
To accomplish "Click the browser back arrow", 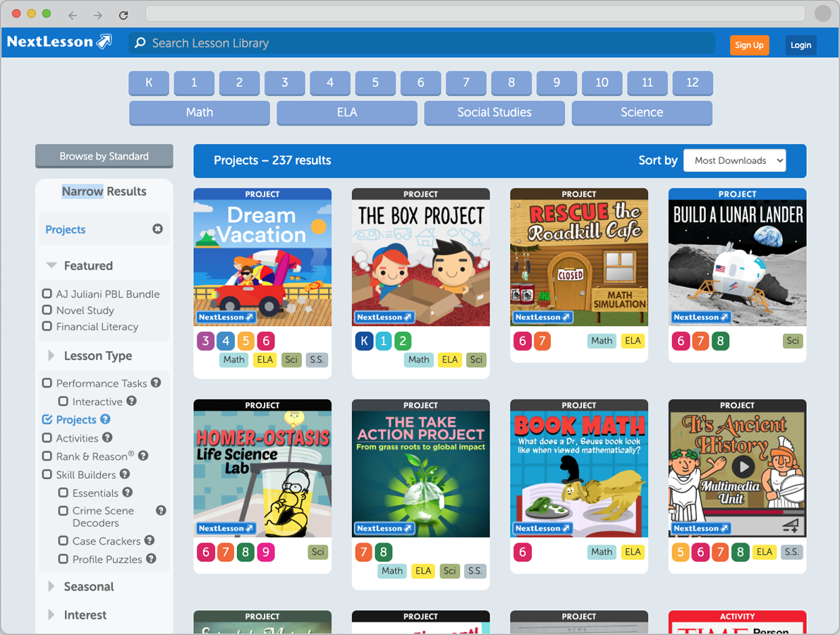I will pyautogui.click(x=73, y=15).
